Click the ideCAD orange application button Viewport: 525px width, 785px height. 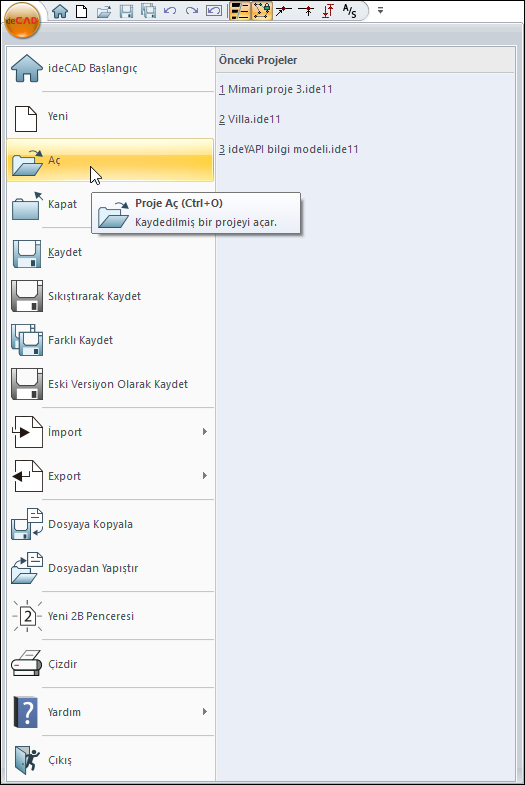[22, 21]
